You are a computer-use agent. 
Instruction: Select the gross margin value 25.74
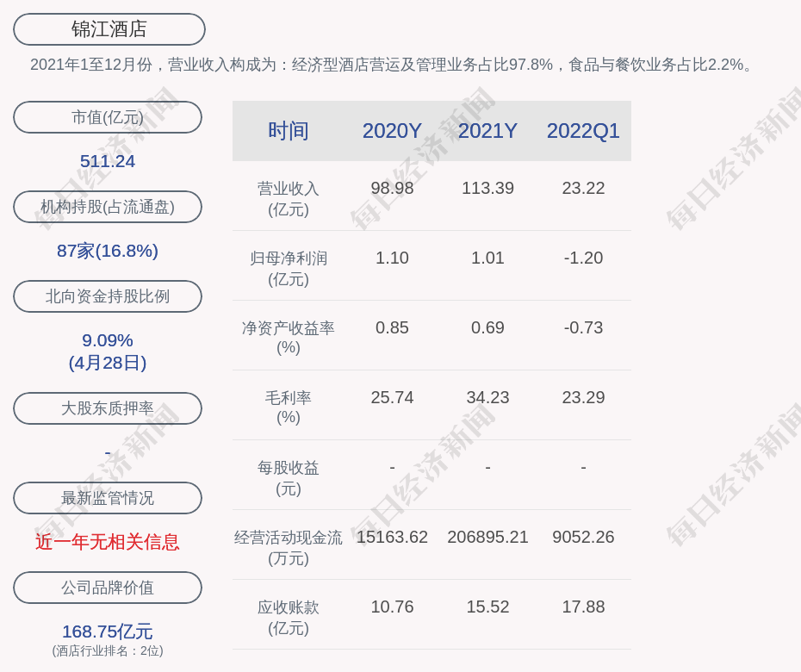coord(393,397)
